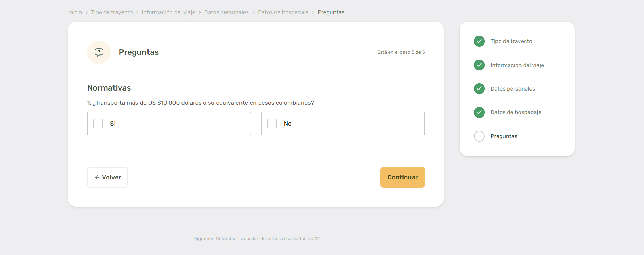Click the back arrow icon in Volver
644x255 pixels.
pyautogui.click(x=97, y=177)
